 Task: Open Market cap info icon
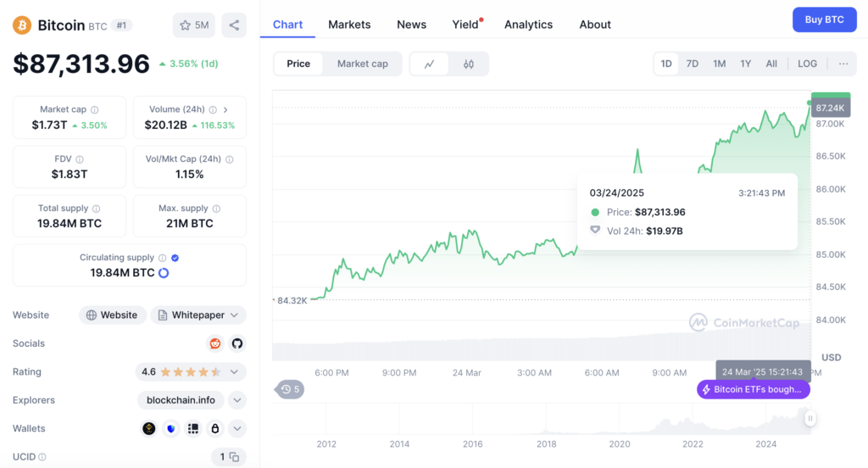95,109
